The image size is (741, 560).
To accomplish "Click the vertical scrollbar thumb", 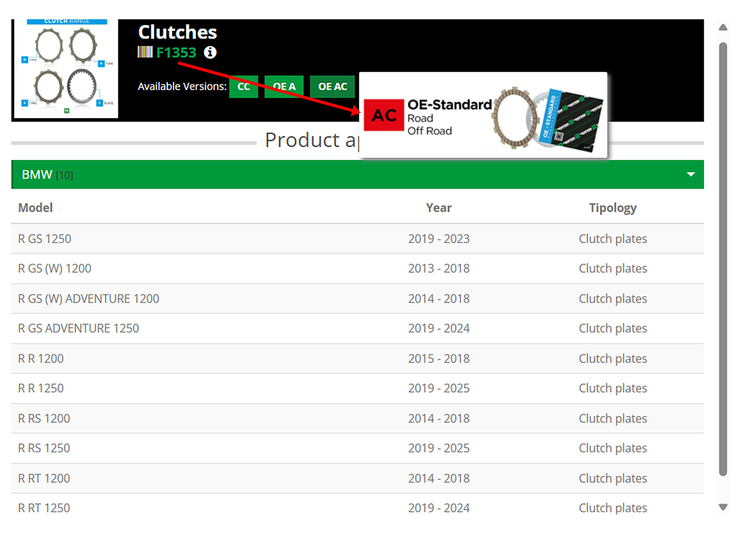I will click(723, 259).
